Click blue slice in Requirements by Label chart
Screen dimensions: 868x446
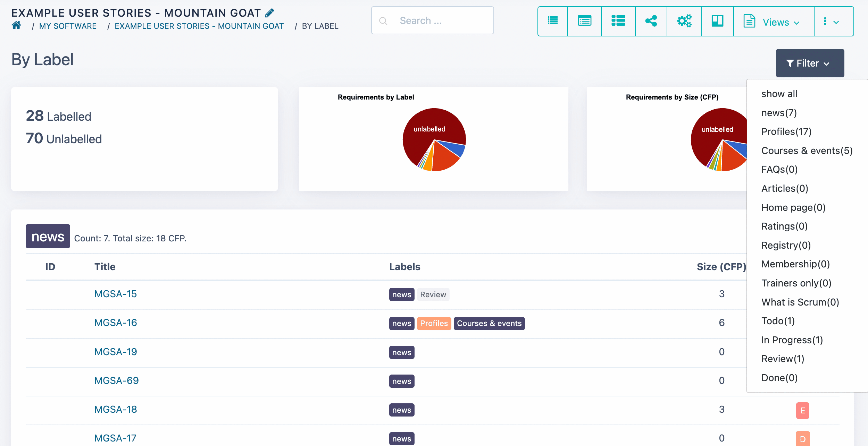(455, 148)
